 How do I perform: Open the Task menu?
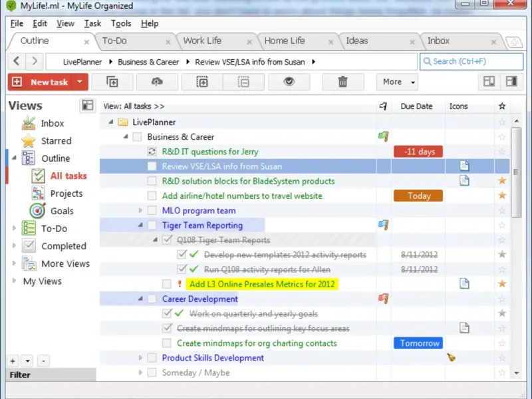pos(92,23)
